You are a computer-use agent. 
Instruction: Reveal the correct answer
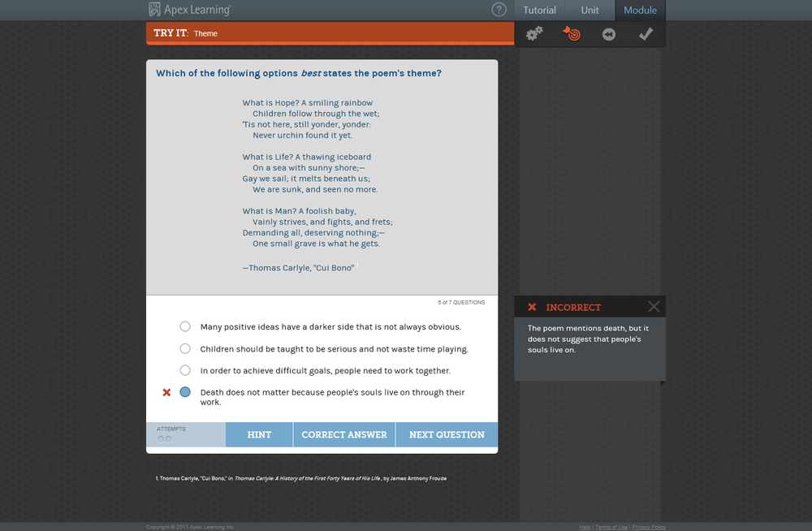[x=343, y=434]
